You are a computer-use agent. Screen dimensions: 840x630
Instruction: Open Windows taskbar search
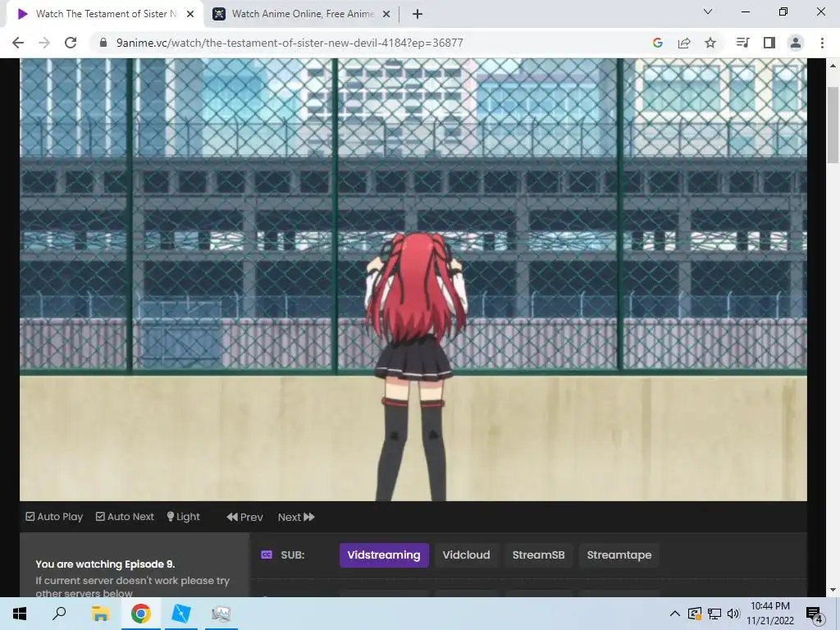pos(59,614)
